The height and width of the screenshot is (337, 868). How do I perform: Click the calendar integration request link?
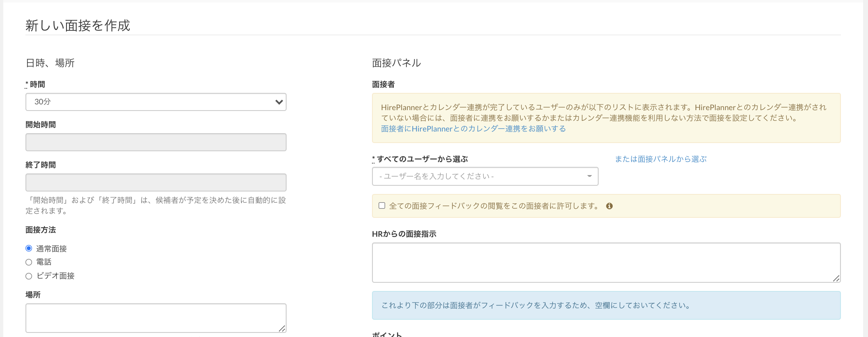point(473,129)
